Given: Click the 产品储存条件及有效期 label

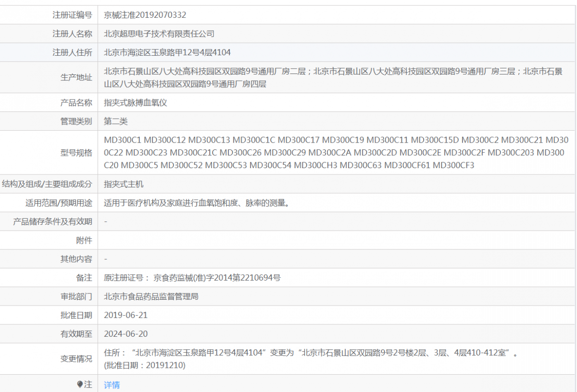Looking at the screenshot, I should (x=52, y=221).
